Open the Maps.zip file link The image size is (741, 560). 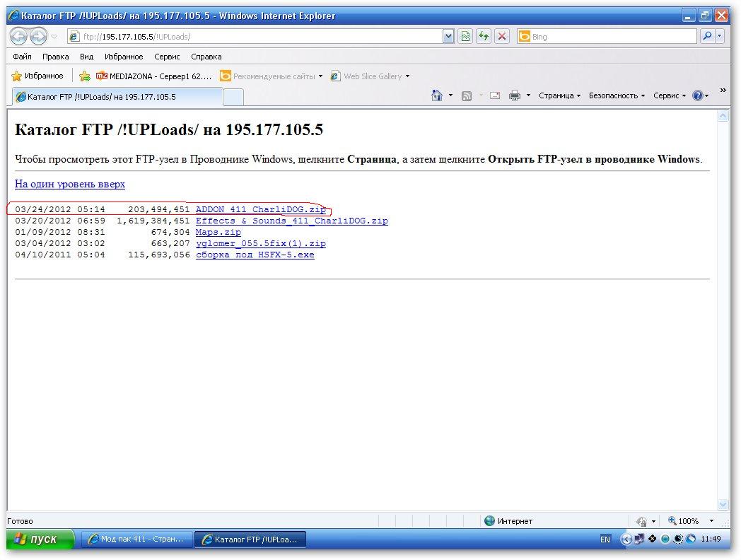click(218, 232)
